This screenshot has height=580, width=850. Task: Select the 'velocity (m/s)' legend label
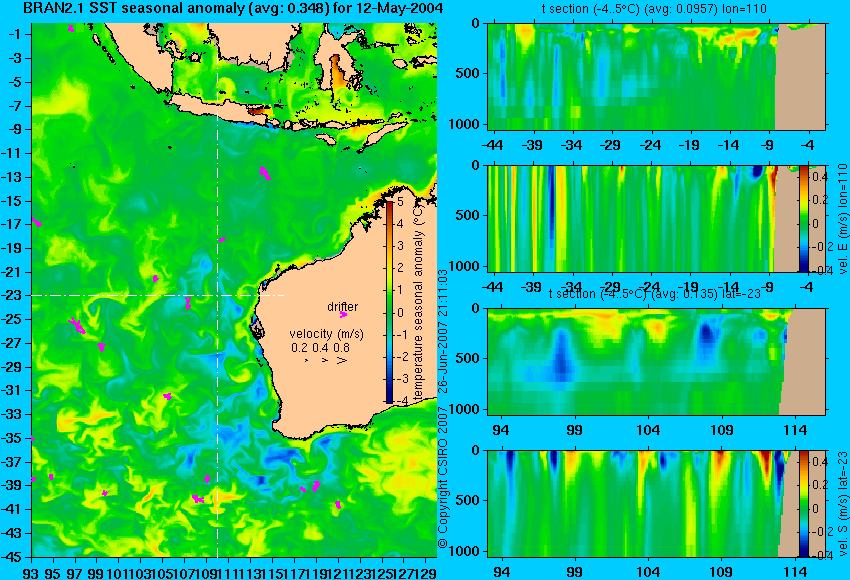coord(326,333)
